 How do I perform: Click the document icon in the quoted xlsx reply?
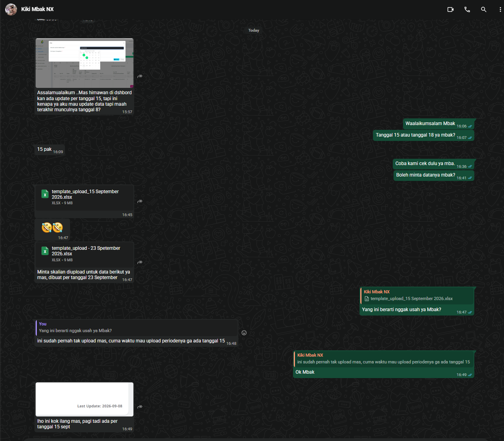367,299
